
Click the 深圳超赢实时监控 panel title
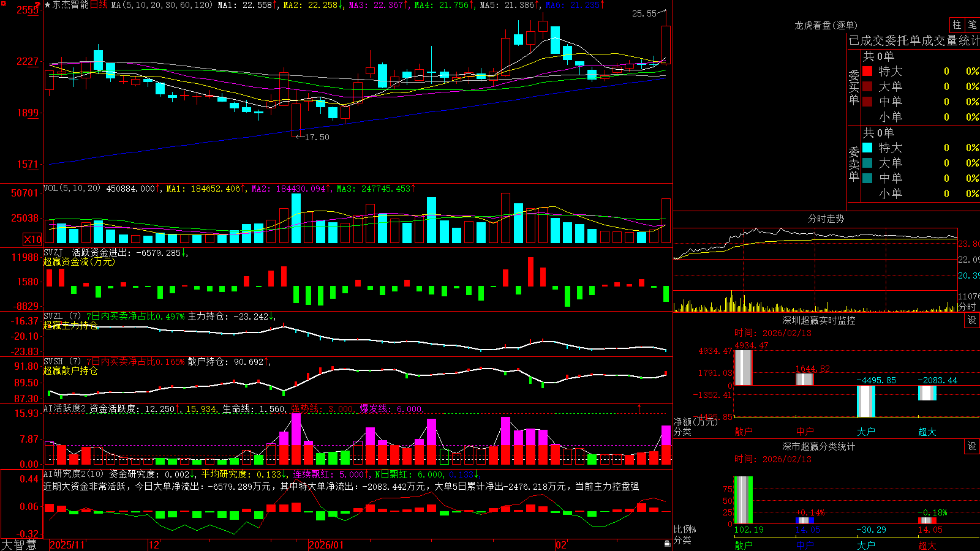(818, 320)
